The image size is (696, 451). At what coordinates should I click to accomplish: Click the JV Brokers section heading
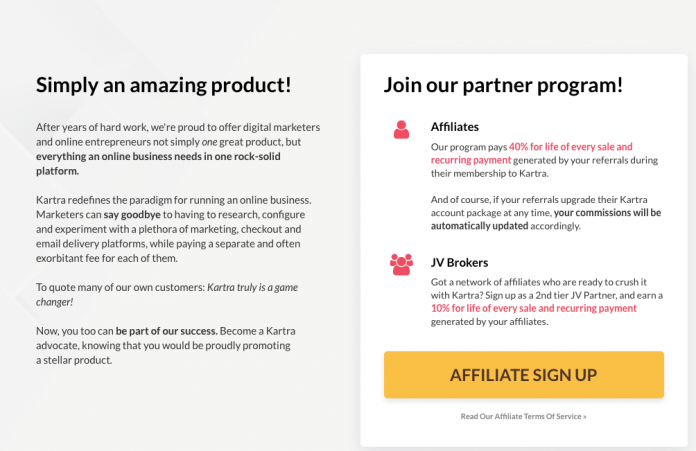pos(459,263)
